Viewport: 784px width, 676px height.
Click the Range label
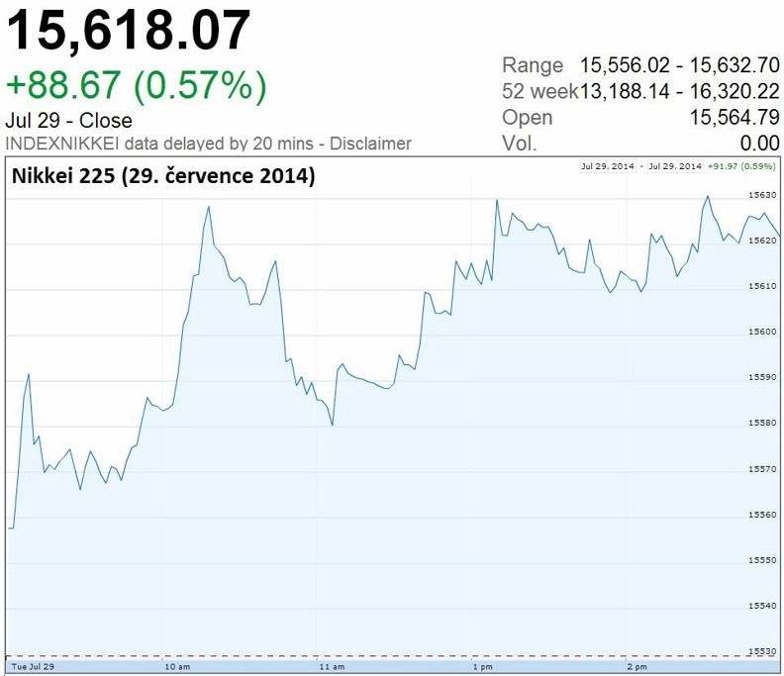click(x=533, y=65)
